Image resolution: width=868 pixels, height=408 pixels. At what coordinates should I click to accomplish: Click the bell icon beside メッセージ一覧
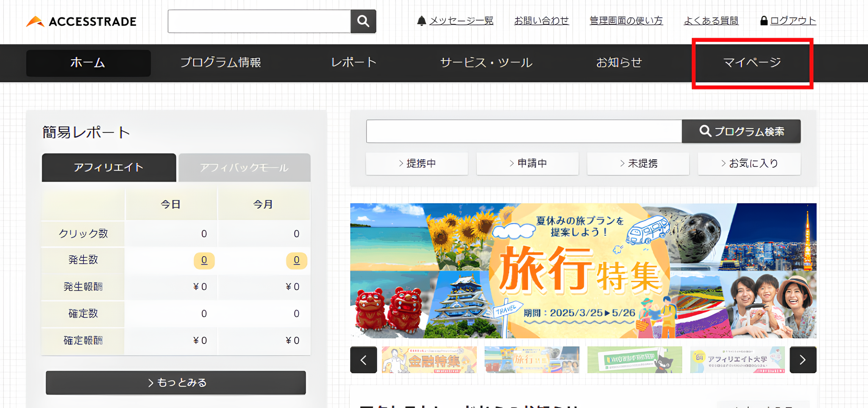tap(421, 21)
